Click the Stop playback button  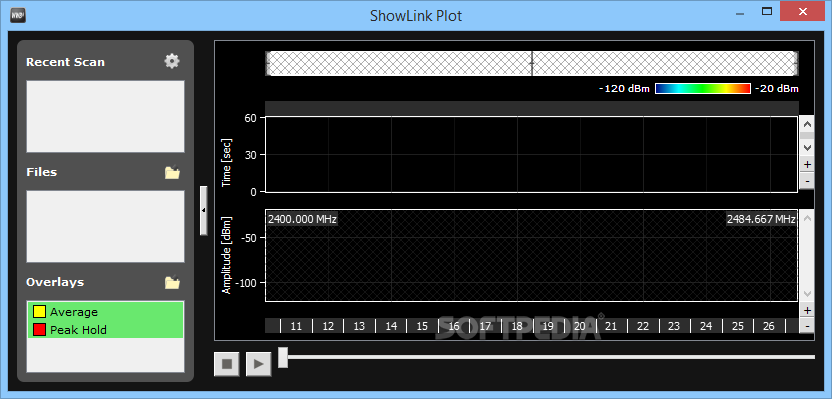227,364
